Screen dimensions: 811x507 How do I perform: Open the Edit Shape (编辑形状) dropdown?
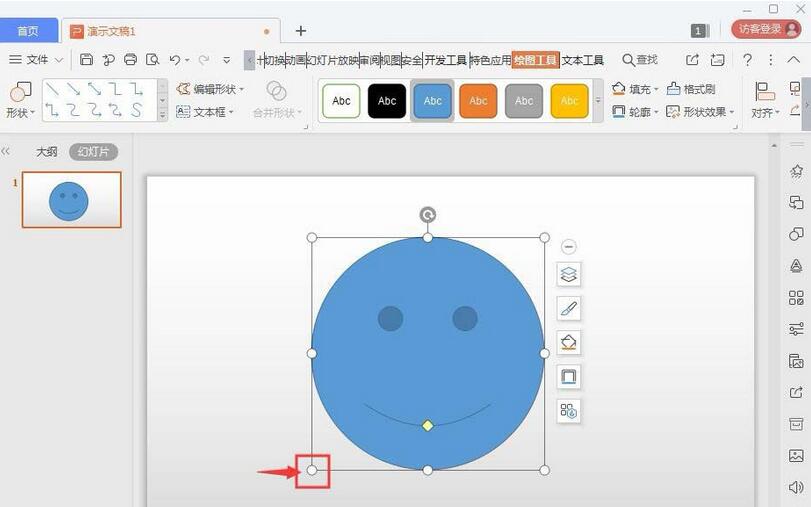[x=209, y=89]
